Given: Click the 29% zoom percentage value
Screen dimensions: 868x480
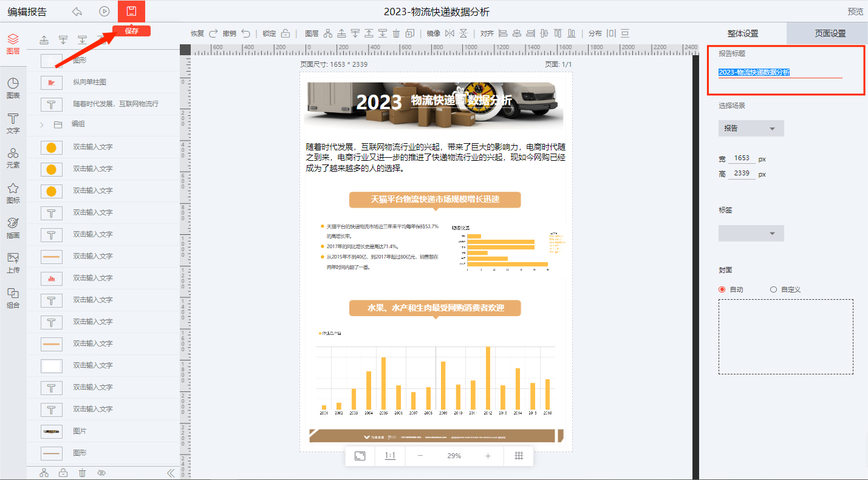Looking at the screenshot, I should coord(454,456).
